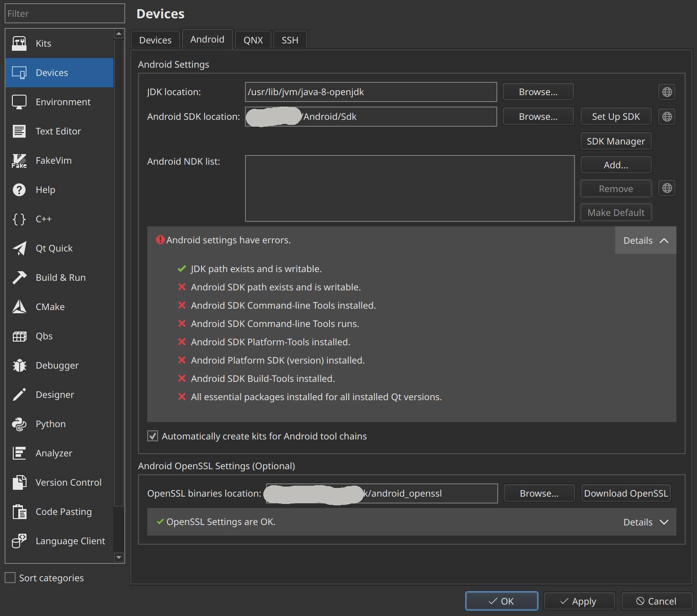Click 'Android SDK Command-line Tools runs.' text
The height and width of the screenshot is (616, 697).
coord(275,324)
